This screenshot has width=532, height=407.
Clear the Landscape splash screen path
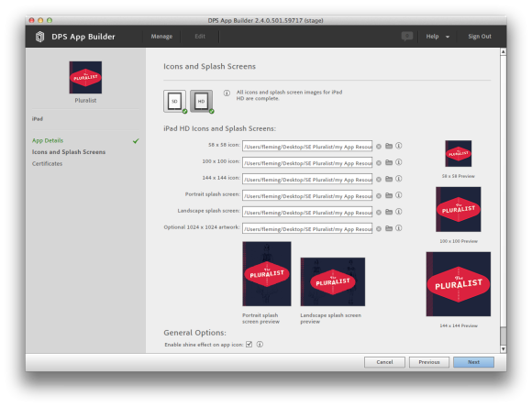click(379, 213)
